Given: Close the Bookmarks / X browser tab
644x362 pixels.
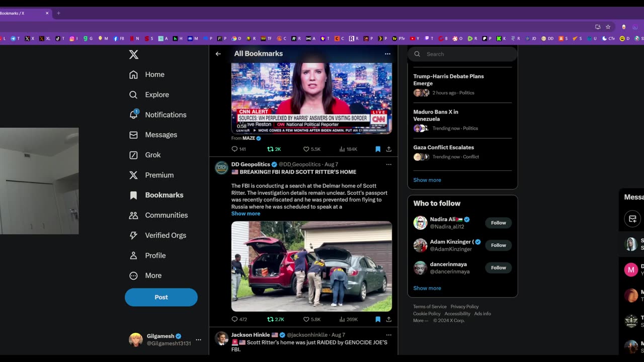Looking at the screenshot, I should click(47, 13).
